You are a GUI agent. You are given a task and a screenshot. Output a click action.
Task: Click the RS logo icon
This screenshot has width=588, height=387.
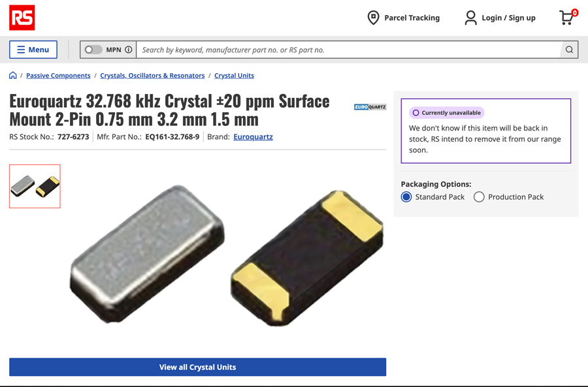[x=22, y=18]
